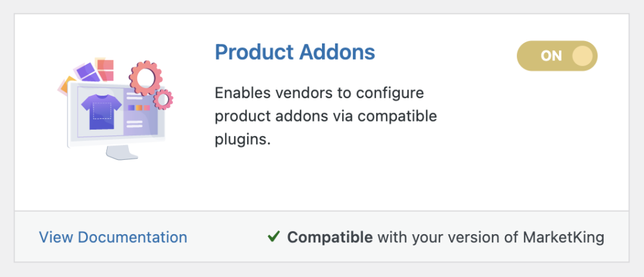Click the red swatch card above the monitor
Viewport: 644px width, 277px height.
tap(106, 70)
